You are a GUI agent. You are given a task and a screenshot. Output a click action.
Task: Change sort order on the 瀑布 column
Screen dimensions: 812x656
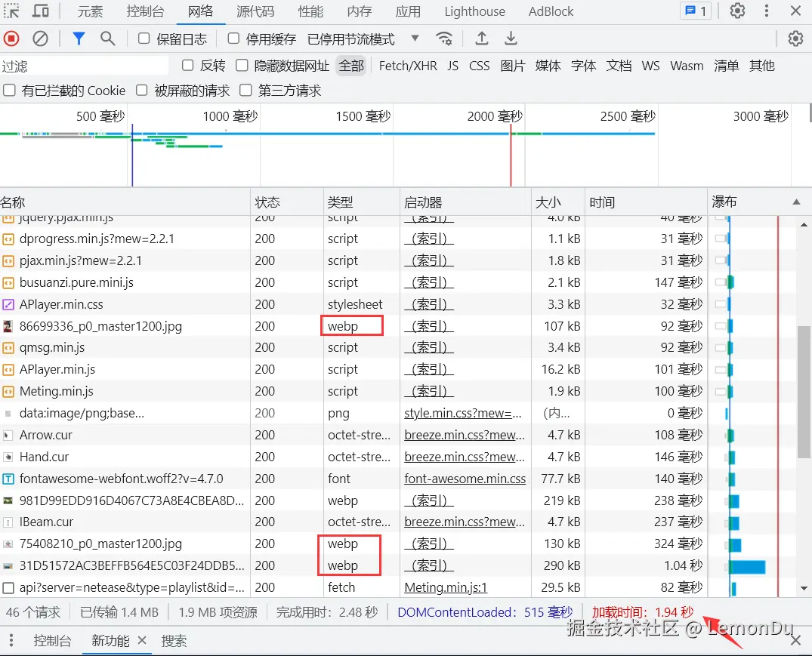(725, 202)
